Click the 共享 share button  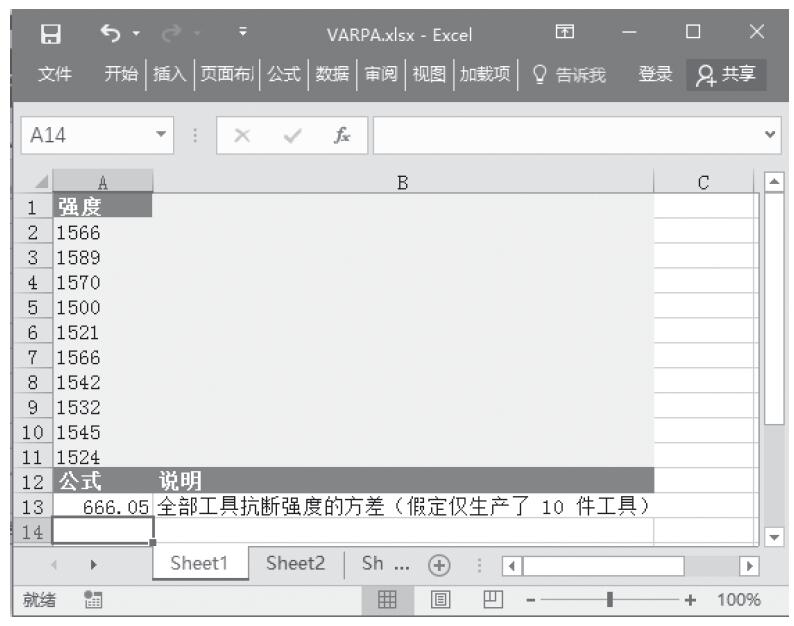click(728, 73)
